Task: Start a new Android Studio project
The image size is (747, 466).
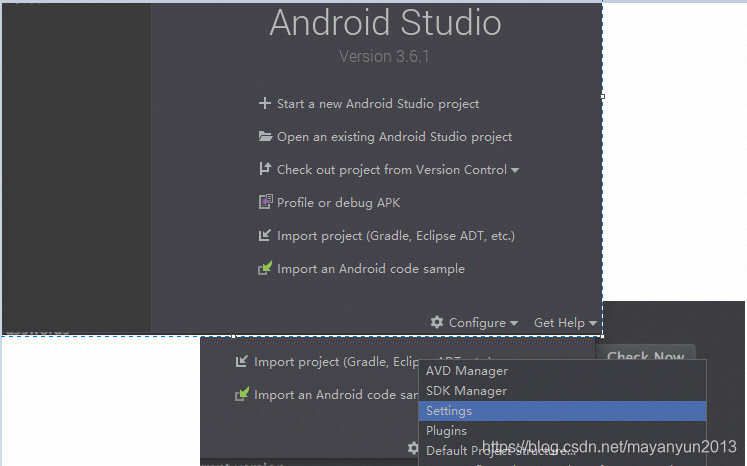Action: (x=378, y=104)
